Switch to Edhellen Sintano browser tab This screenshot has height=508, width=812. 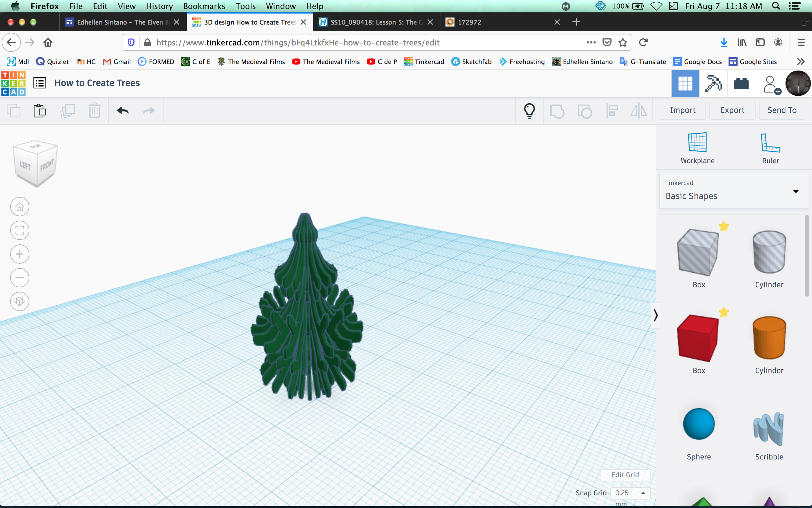[123, 22]
